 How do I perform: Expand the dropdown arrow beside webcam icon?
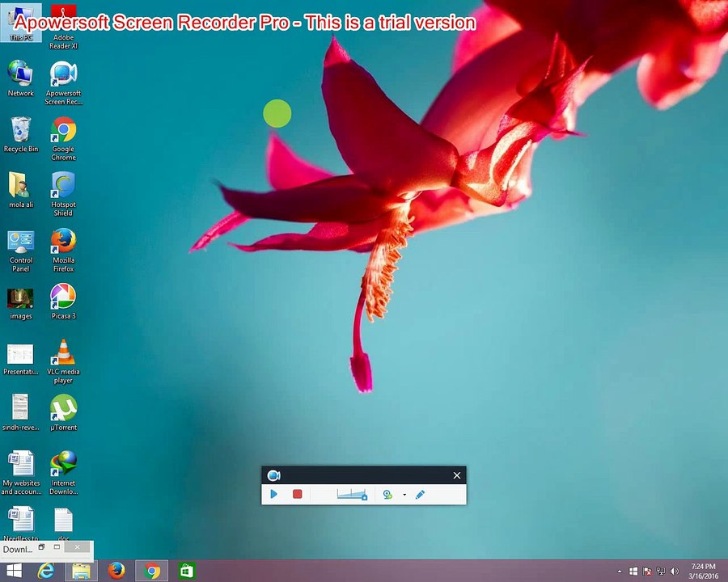point(404,495)
